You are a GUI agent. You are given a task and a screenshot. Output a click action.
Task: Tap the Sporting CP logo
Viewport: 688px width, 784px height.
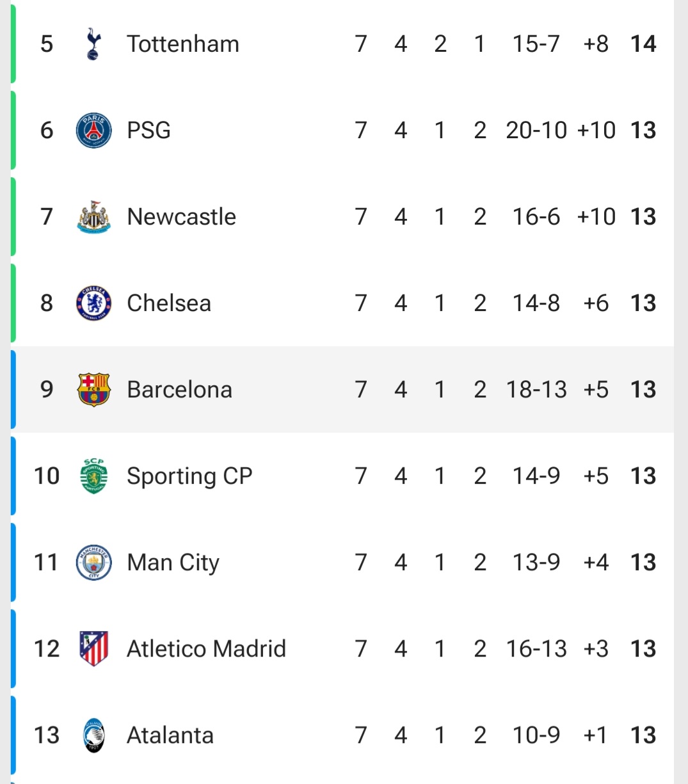(x=93, y=476)
